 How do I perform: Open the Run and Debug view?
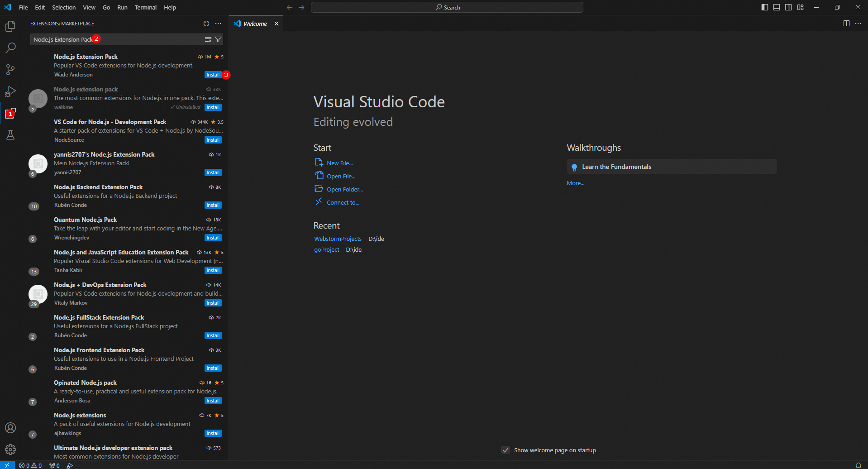click(10, 91)
